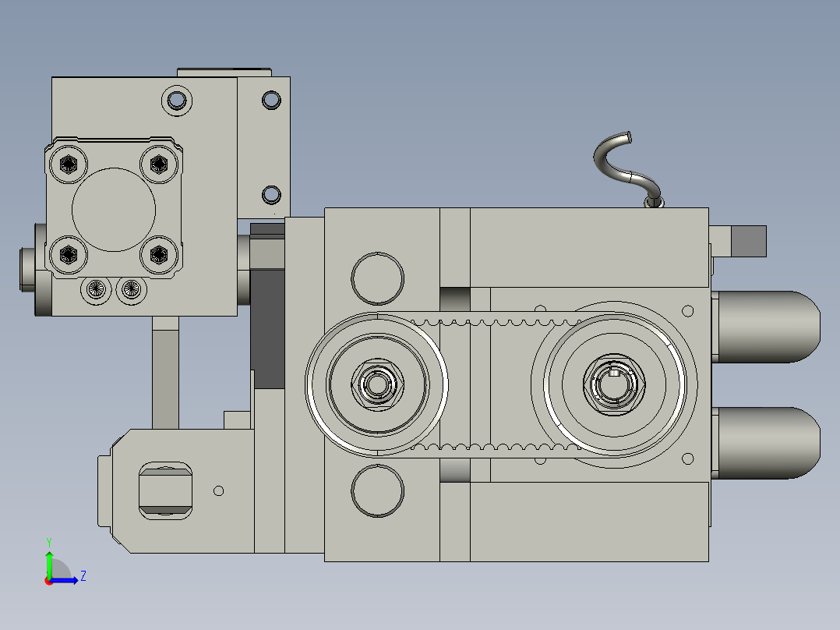The image size is (840, 630).
Task: Select the curved S-shaped tube on top
Action: tap(628, 168)
